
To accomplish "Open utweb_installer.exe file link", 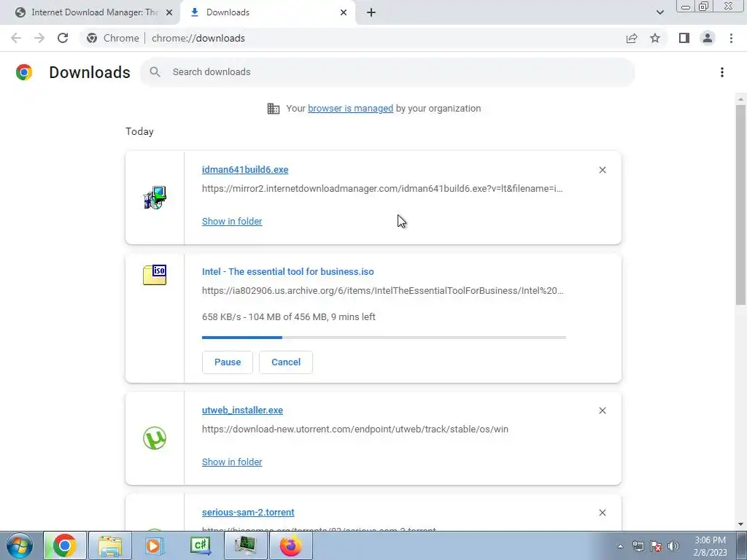I will coord(242,411).
